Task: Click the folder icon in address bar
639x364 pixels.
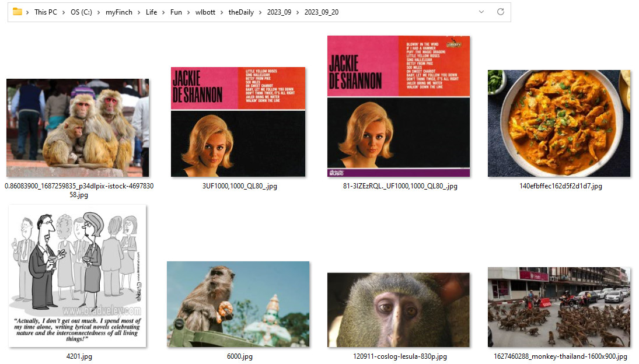Action: (18, 12)
